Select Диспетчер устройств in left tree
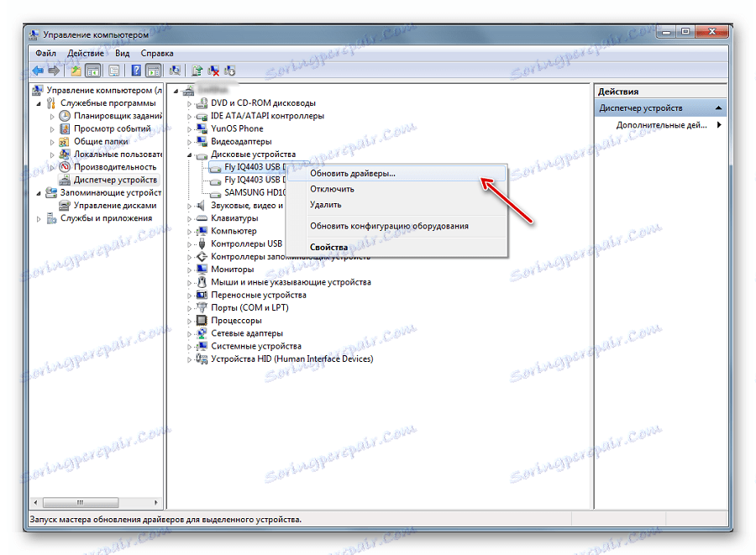Viewport: 756px width, 555px height. [x=115, y=180]
